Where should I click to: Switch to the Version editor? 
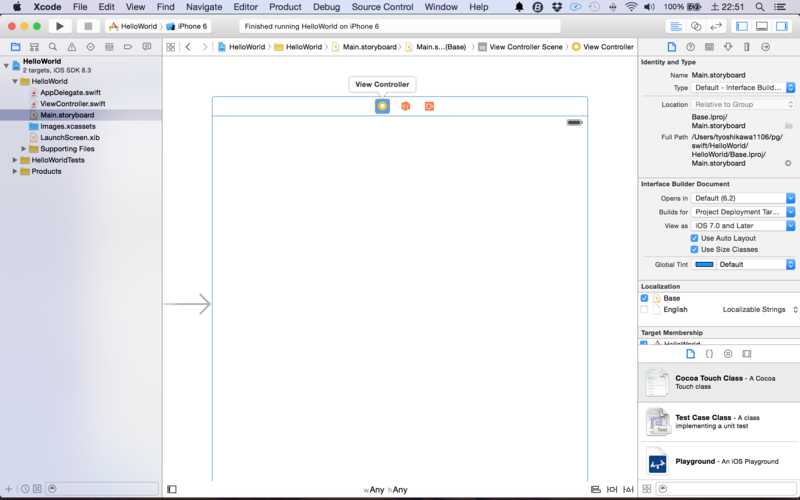click(x=716, y=27)
